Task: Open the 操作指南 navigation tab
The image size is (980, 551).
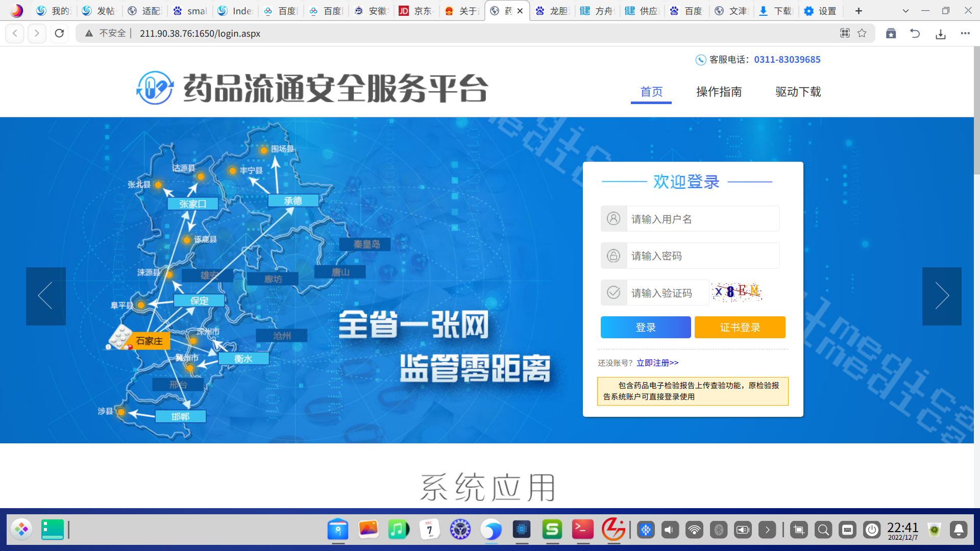Action: click(719, 92)
